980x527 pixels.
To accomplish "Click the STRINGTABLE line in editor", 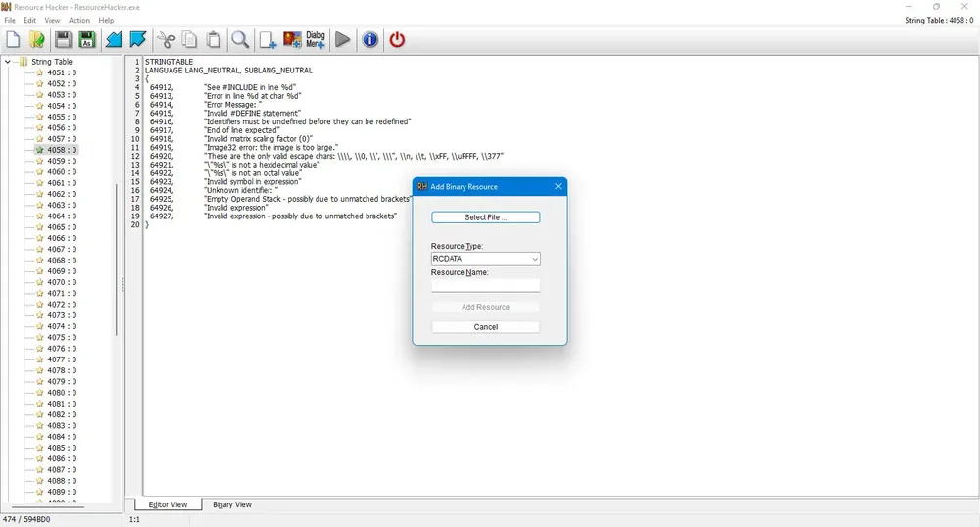I will (169, 62).
